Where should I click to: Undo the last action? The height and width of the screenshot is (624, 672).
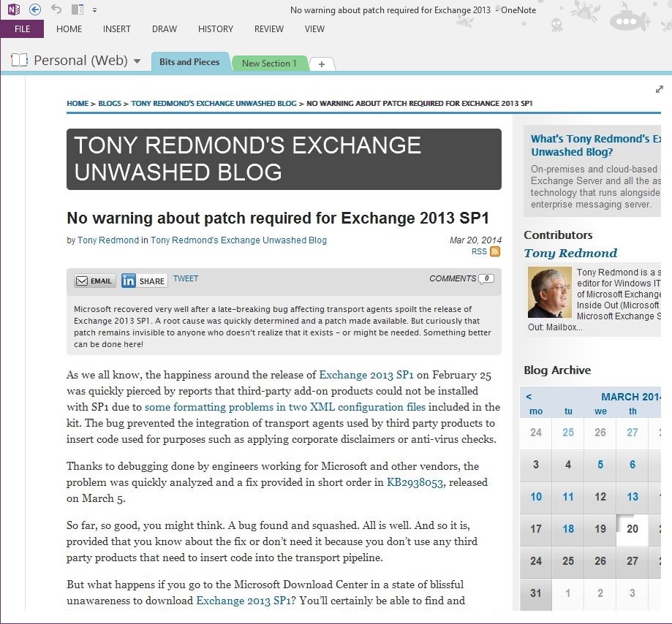click(56, 9)
